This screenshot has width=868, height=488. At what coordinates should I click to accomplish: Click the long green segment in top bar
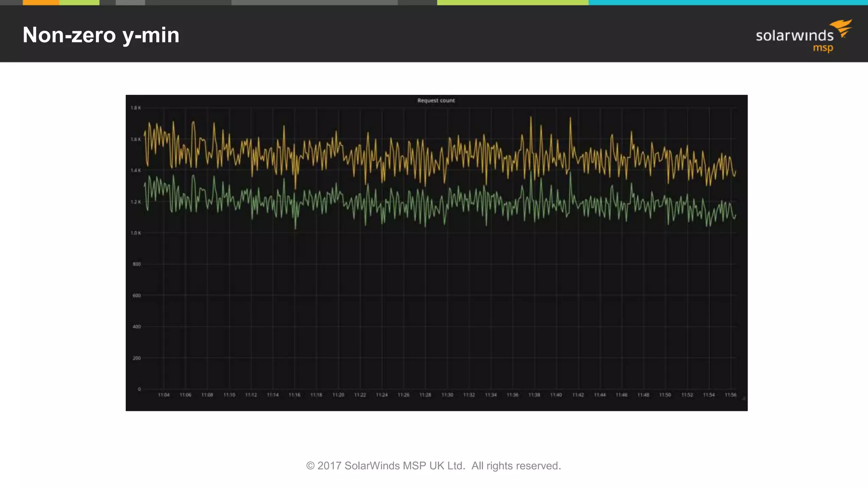pos(512,3)
